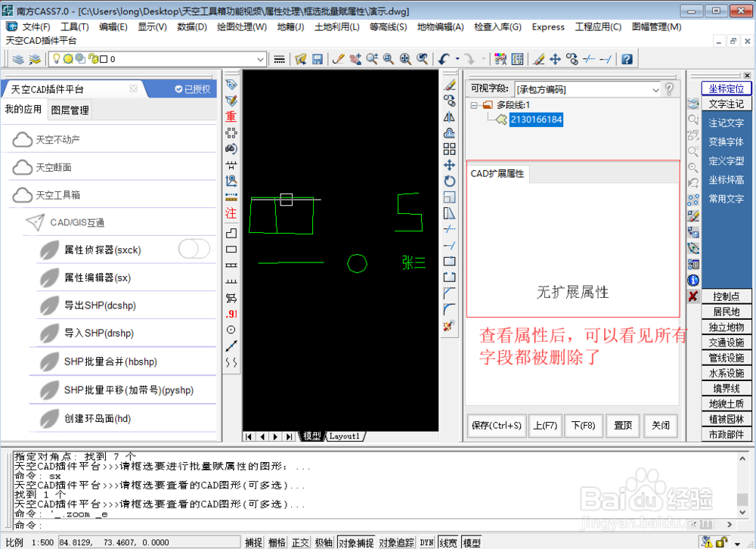756x549 pixels.
Task: Click the mirror tool in edit toolbar
Action: click(x=449, y=117)
